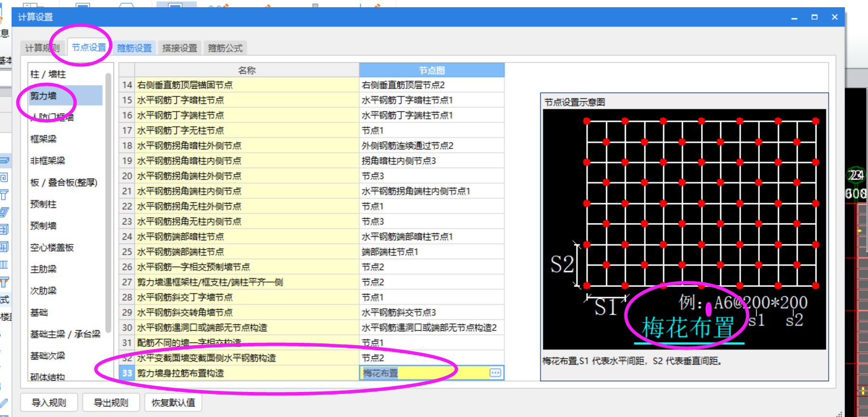Select row 19 水平钢筋拐角暗柱内侧节点

pyautogui.click(x=247, y=161)
